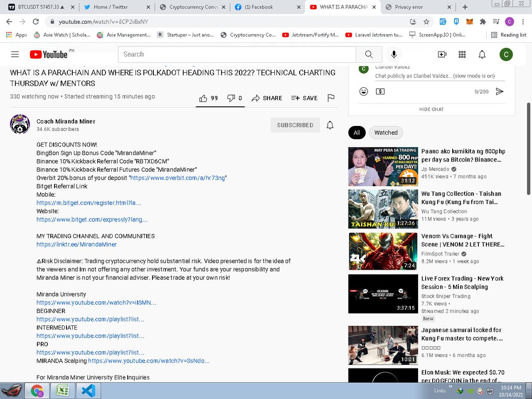Start voice search with the microphone icon
This screenshot has width=532, height=399.
[x=394, y=55]
